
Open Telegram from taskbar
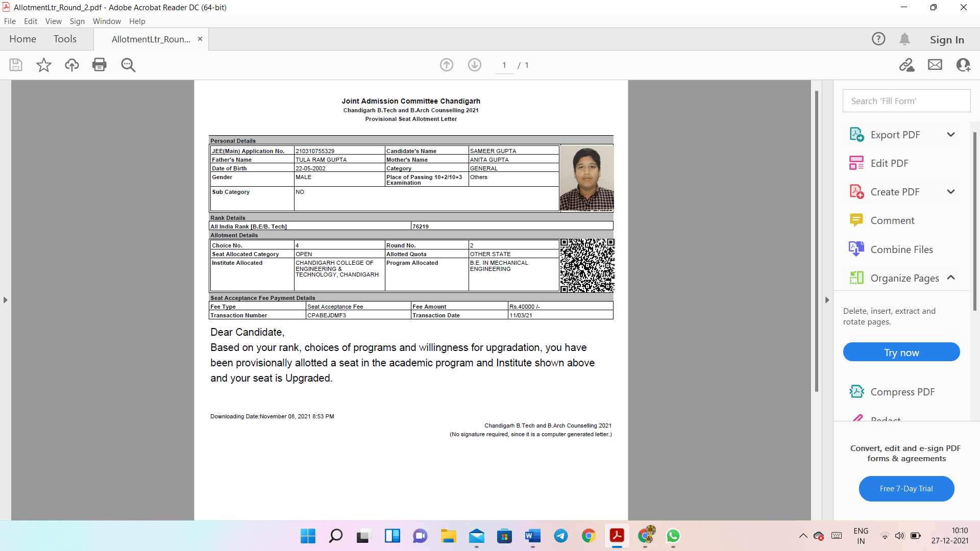[560, 536]
